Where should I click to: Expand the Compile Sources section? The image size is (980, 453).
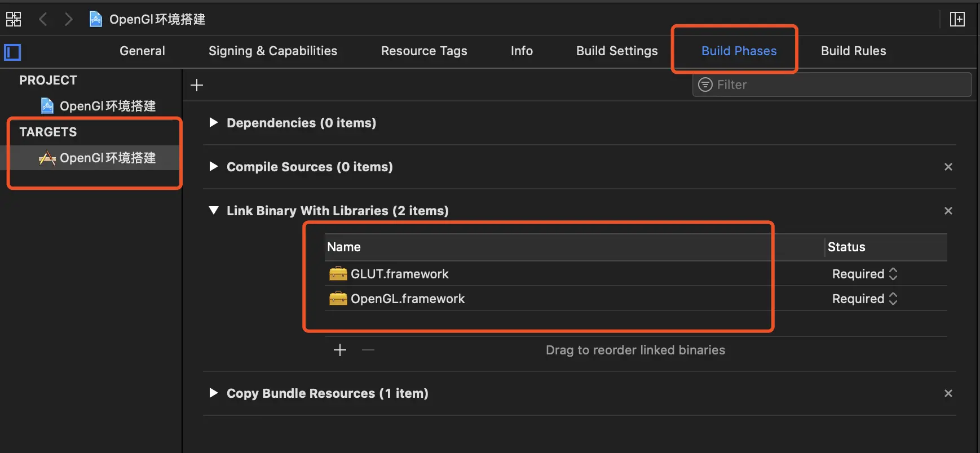coord(214,167)
